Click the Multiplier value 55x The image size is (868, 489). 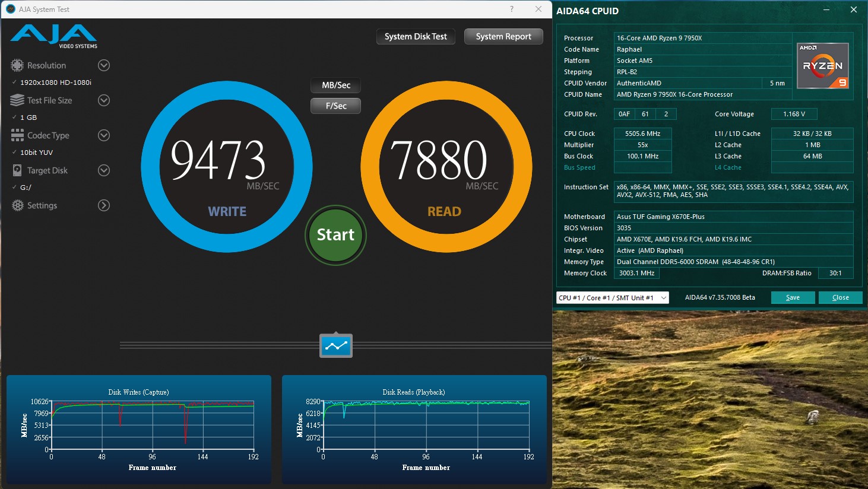coord(642,145)
